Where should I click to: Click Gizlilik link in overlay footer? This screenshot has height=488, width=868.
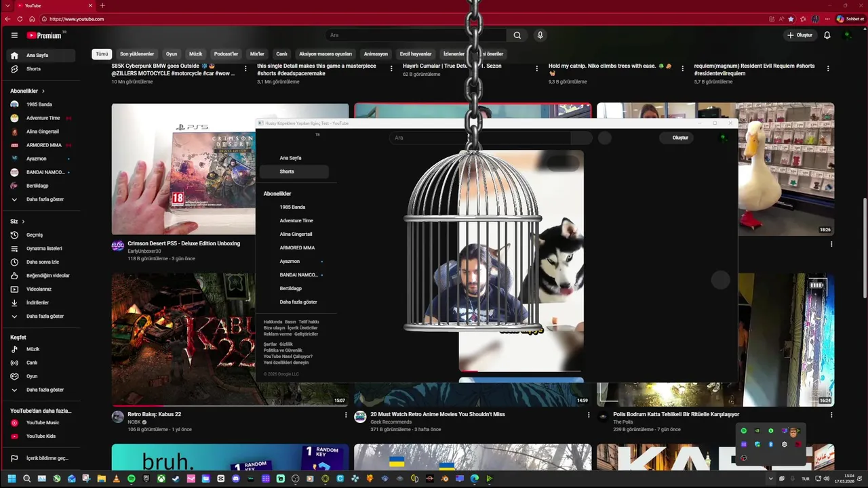coord(286,344)
